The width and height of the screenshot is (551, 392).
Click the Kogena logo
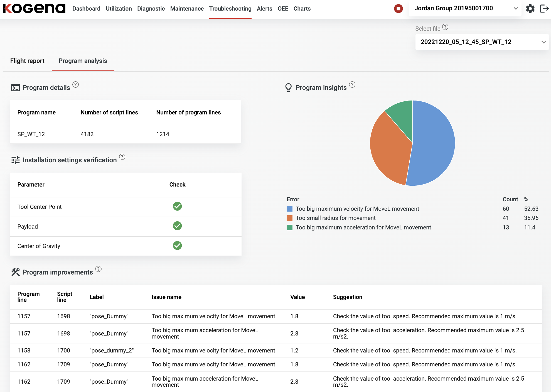[34, 9]
